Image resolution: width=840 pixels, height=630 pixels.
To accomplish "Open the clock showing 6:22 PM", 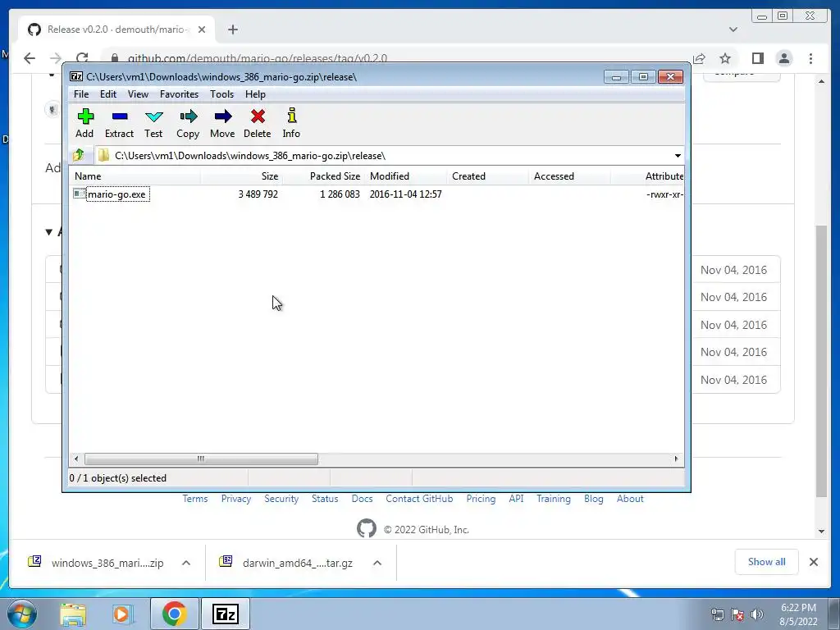I will (798, 614).
